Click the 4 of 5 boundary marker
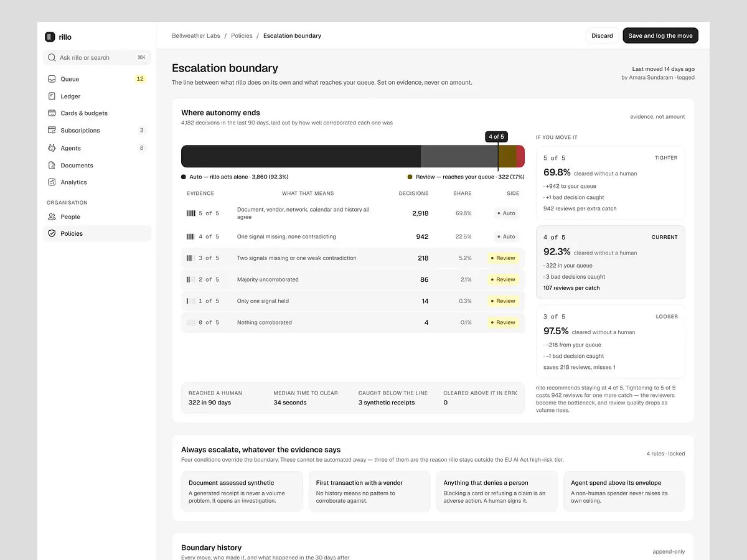Screen dimensions: 747x560 tap(496, 136)
